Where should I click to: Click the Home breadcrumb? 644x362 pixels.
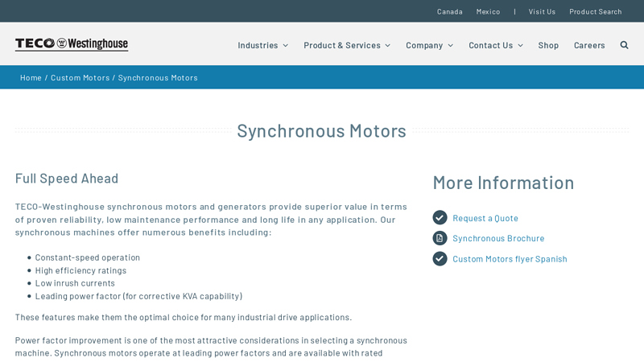click(31, 77)
